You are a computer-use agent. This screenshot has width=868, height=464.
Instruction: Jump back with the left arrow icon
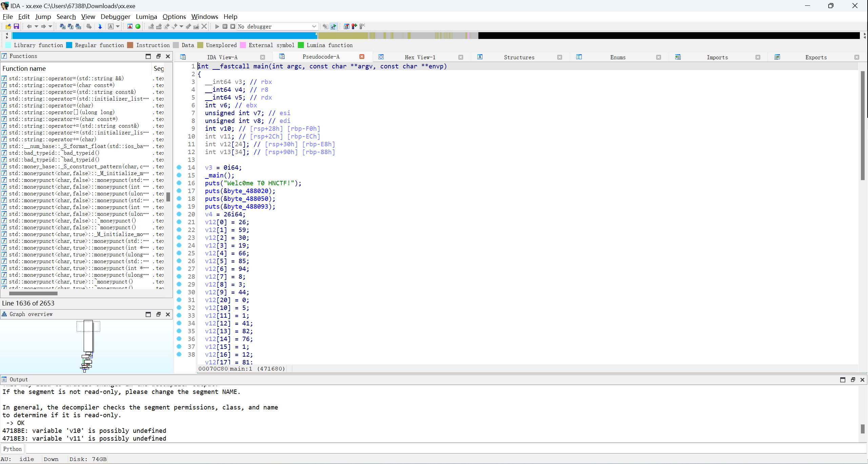tap(29, 26)
